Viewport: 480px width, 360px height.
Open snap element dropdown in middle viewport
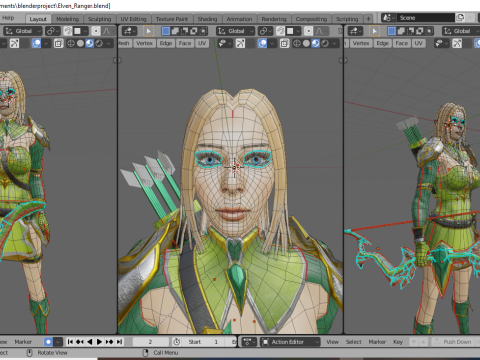(x=294, y=31)
